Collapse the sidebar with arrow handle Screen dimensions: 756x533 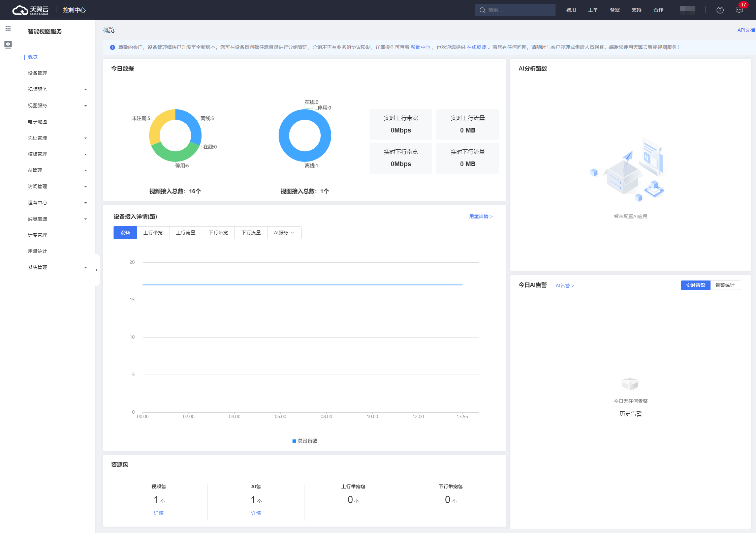(x=97, y=270)
